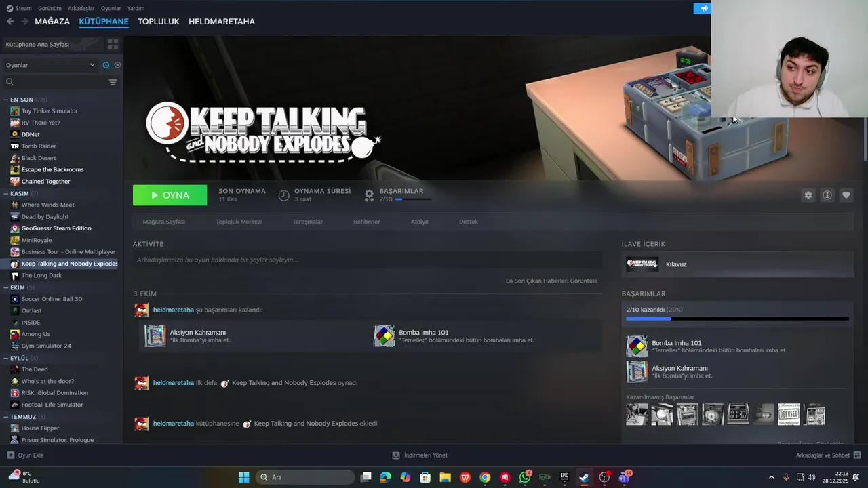Click the Bomba İmha 101 icon in activity feed
The height and width of the screenshot is (488, 868).
[x=384, y=336]
